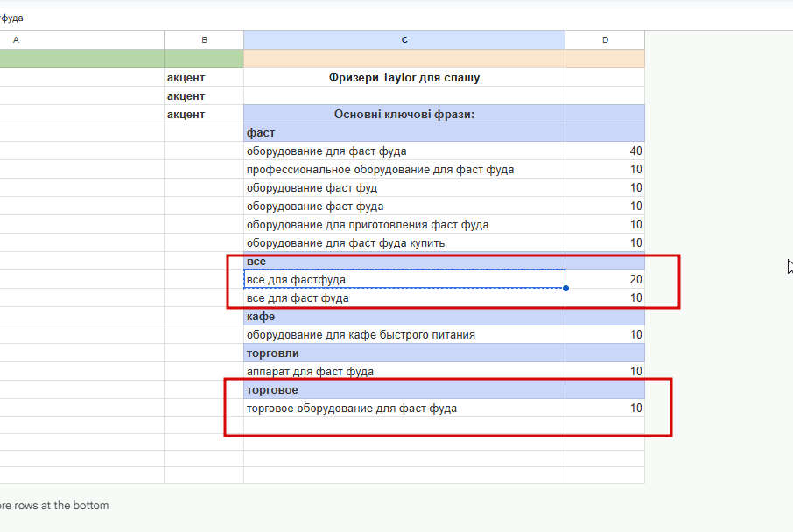The width and height of the screenshot is (793, 532).
Task: Click the blue fill handle of selected cell
Action: click(565, 288)
